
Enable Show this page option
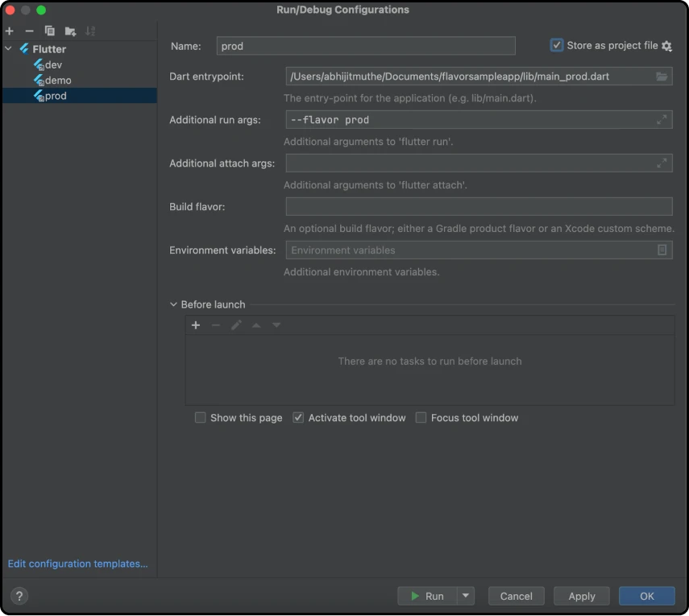tap(200, 417)
